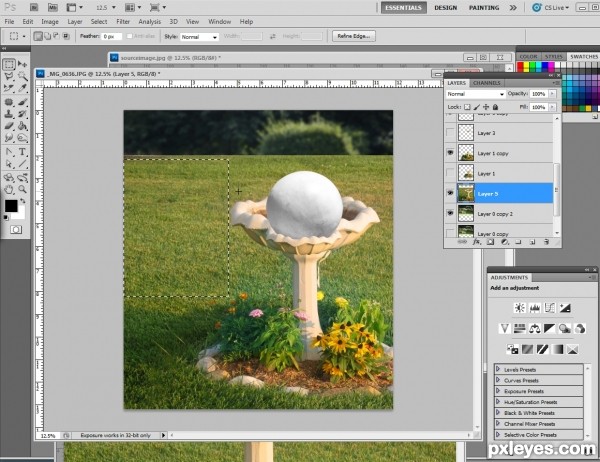Click the background color swatch
The height and width of the screenshot is (462, 600).
pyautogui.click(x=20, y=214)
